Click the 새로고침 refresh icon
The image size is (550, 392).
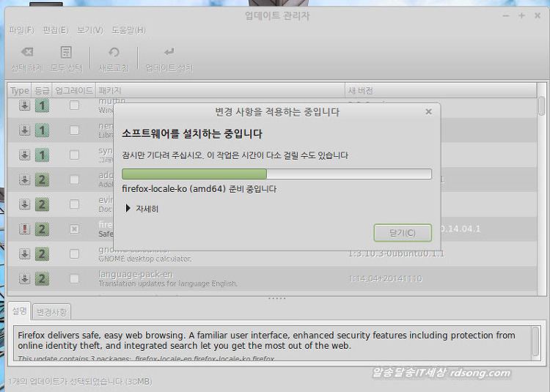coord(114,53)
